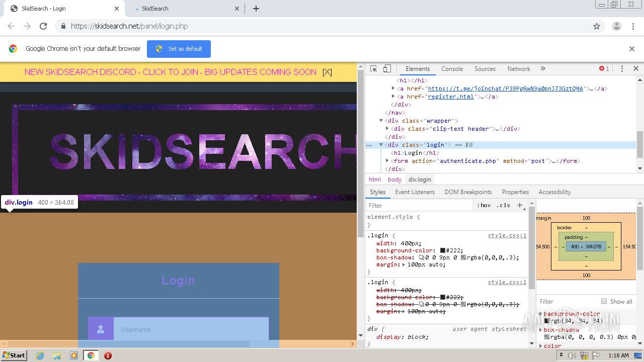The image size is (644, 362).
Task: Expand the margin shorthand in first .login rule
Action: tap(404, 264)
